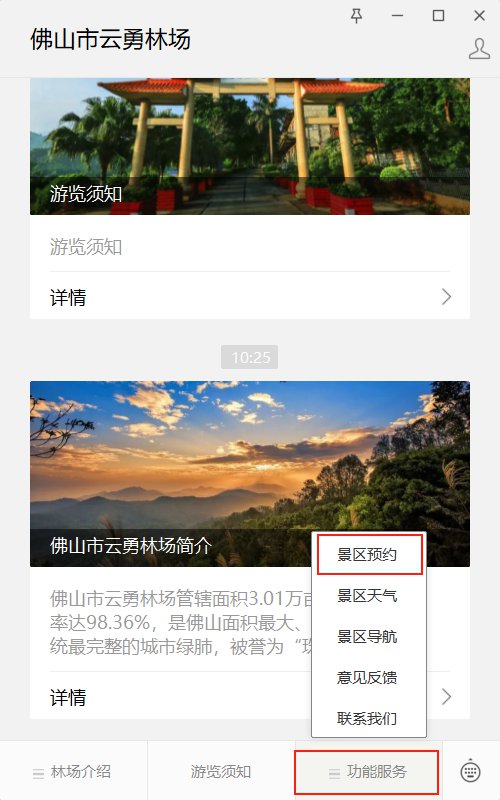Select 联系我们 menu entry
This screenshot has height=800, width=500.
[x=368, y=718]
